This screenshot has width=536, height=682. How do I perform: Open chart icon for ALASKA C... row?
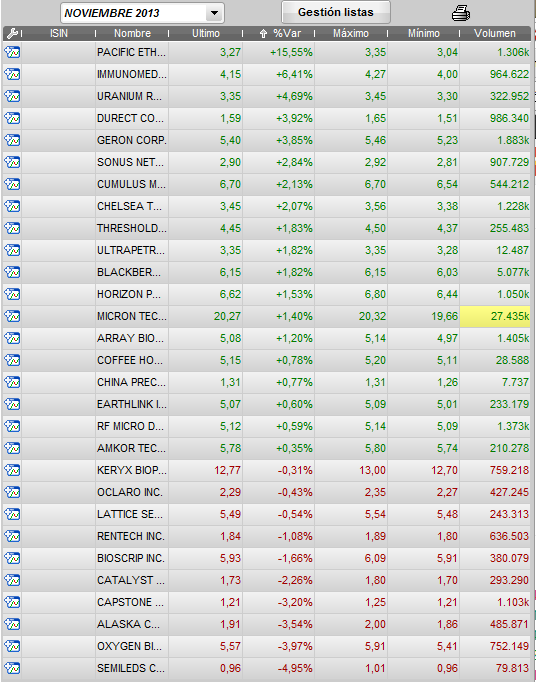12,624
